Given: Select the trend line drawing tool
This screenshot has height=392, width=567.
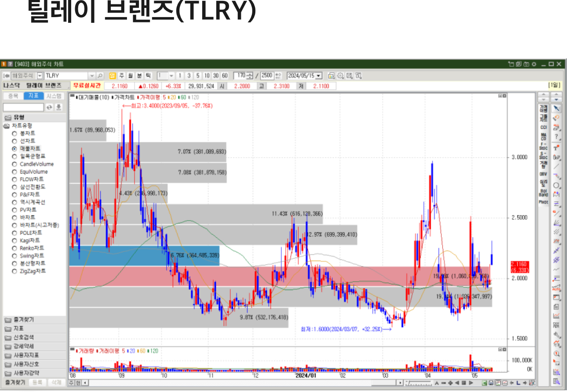Looking at the screenshot, I should pyautogui.click(x=556, y=166).
